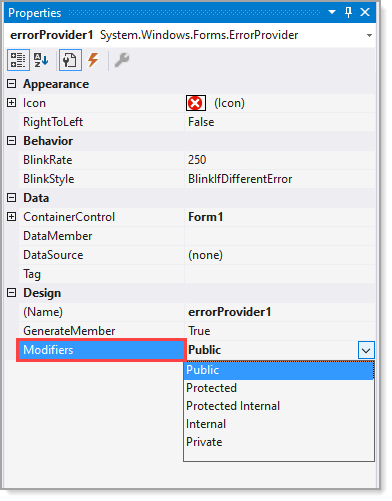Click the GenerateMember True value
The image size is (392, 501).
tap(199, 331)
